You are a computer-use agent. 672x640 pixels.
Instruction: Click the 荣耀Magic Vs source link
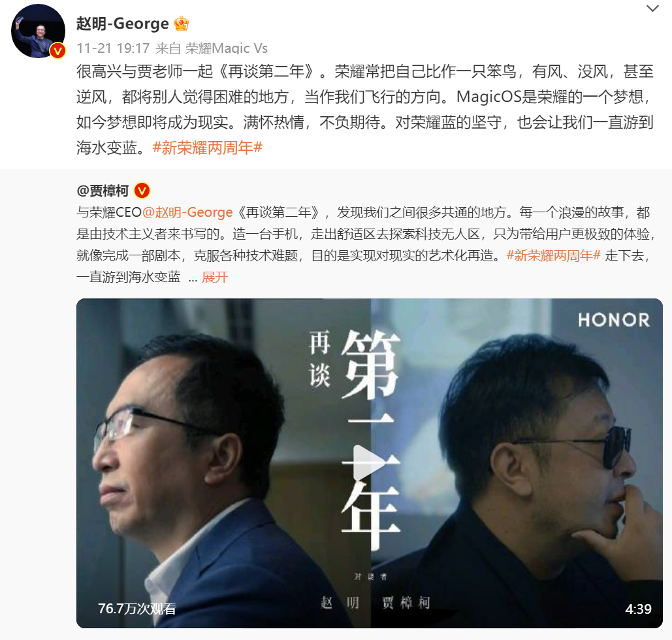tap(226, 48)
